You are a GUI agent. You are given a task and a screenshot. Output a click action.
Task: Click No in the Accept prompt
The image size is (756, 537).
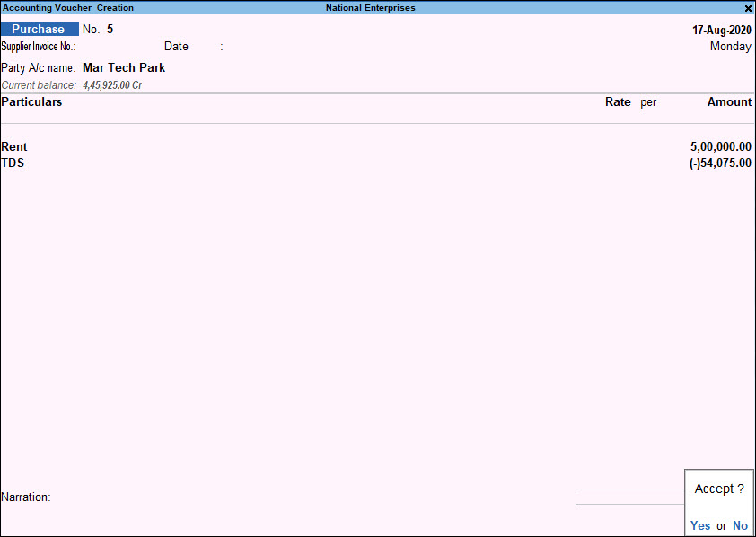click(x=740, y=525)
